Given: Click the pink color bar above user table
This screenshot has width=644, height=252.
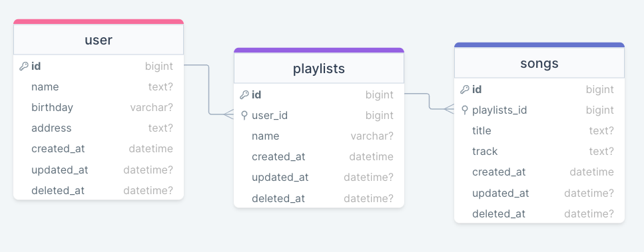Looking at the screenshot, I should pos(99,22).
